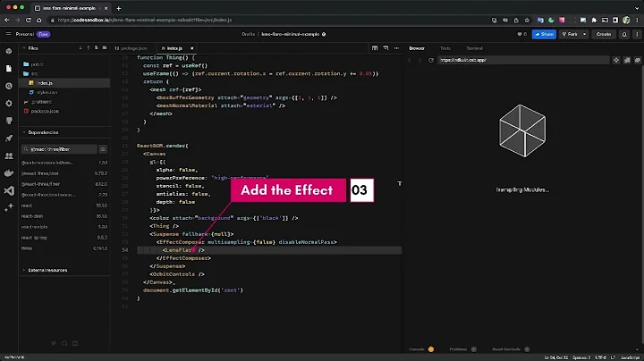Open the Deployment rocket icon
644x361 pixels.
(x=9, y=139)
